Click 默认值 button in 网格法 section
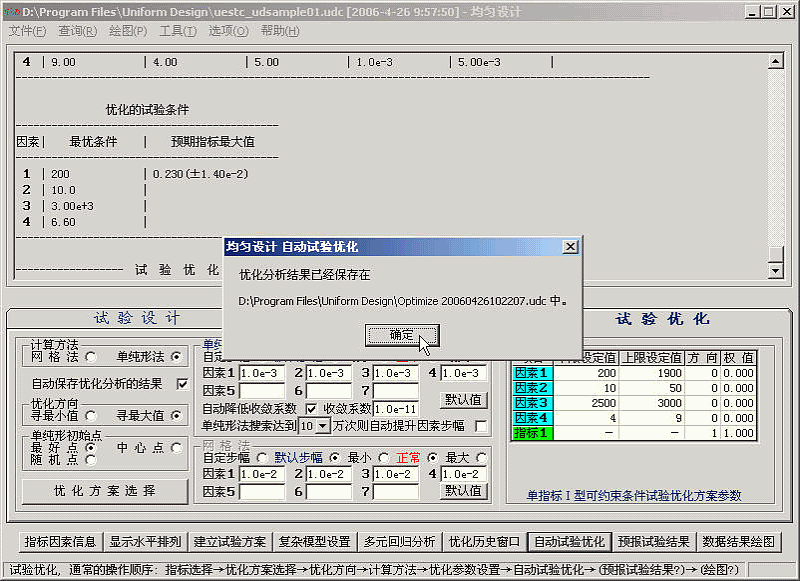 click(464, 491)
